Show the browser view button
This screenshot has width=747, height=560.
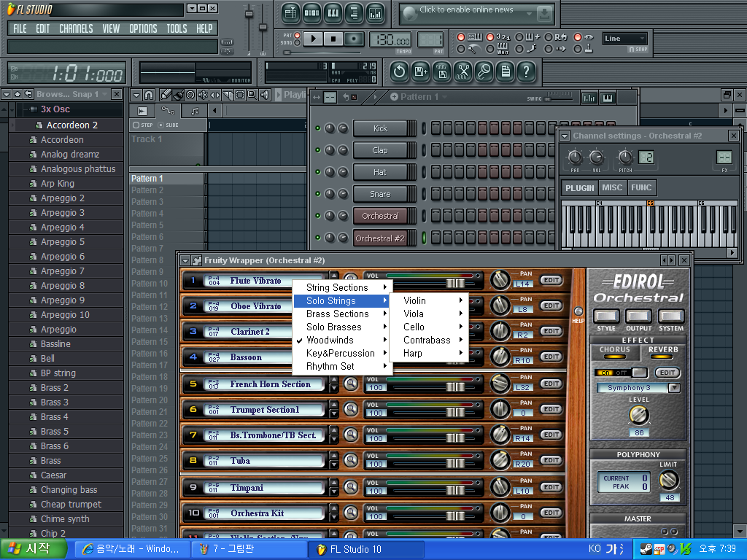tap(354, 13)
